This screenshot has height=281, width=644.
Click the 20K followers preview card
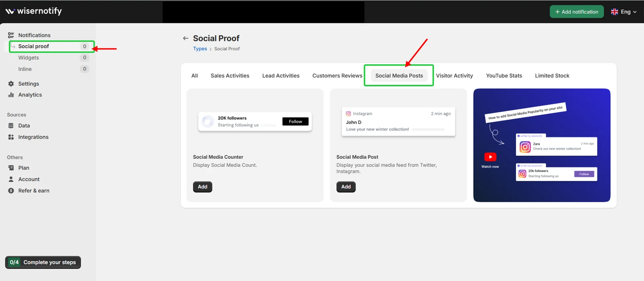pyautogui.click(x=255, y=121)
